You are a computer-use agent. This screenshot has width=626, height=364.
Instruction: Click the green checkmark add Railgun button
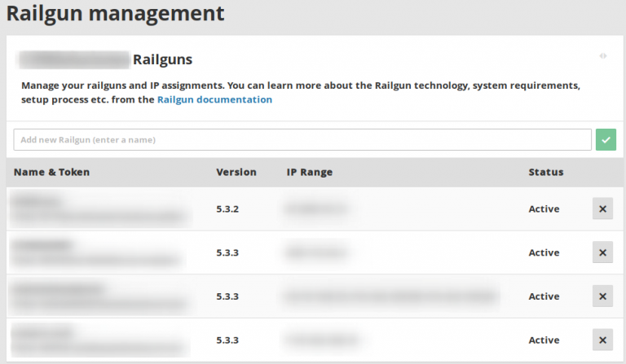click(606, 139)
